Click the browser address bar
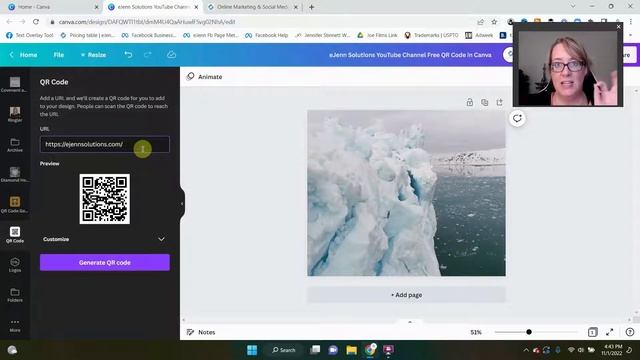Image resolution: width=640 pixels, height=360 pixels. point(261,22)
